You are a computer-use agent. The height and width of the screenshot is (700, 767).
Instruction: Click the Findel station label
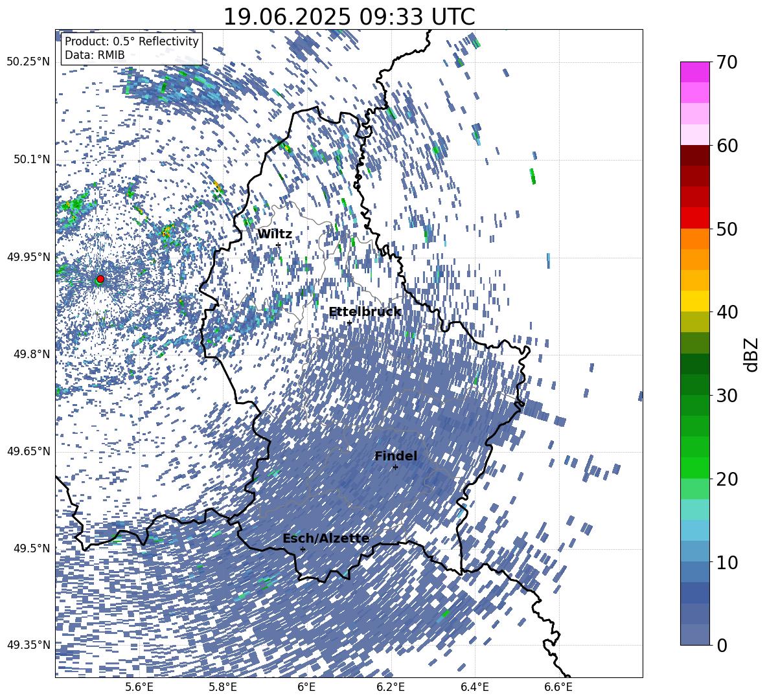[396, 456]
